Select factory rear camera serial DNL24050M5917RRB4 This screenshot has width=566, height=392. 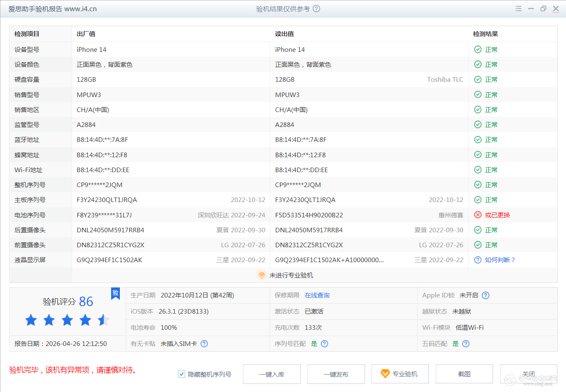click(x=110, y=230)
